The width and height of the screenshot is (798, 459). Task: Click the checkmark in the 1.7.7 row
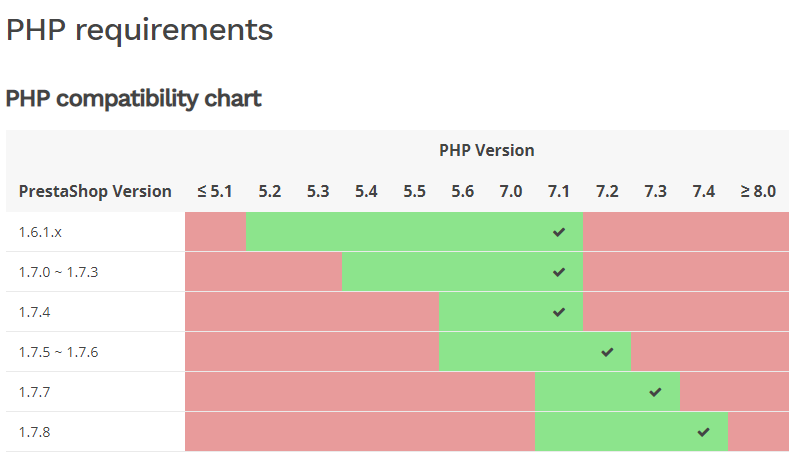click(x=655, y=392)
